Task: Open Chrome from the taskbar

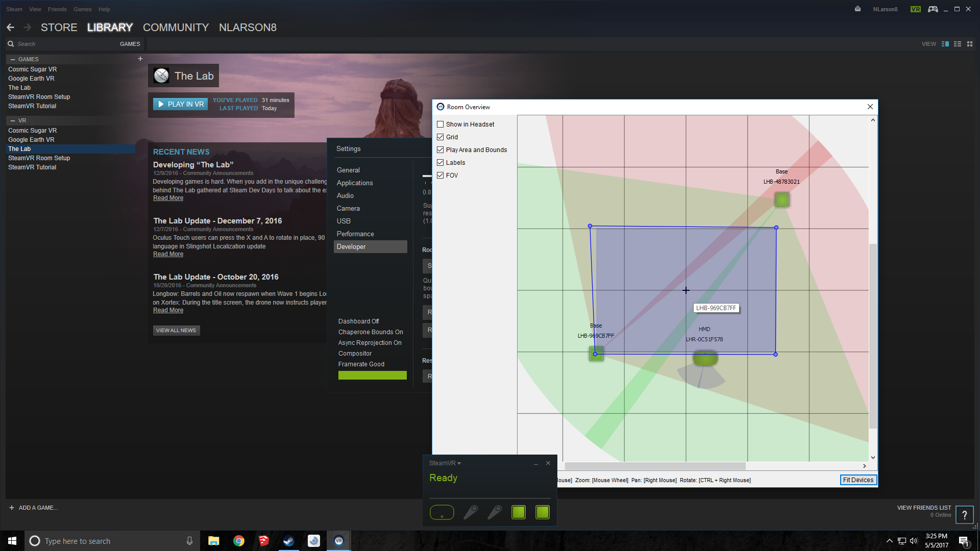Action: point(239,541)
